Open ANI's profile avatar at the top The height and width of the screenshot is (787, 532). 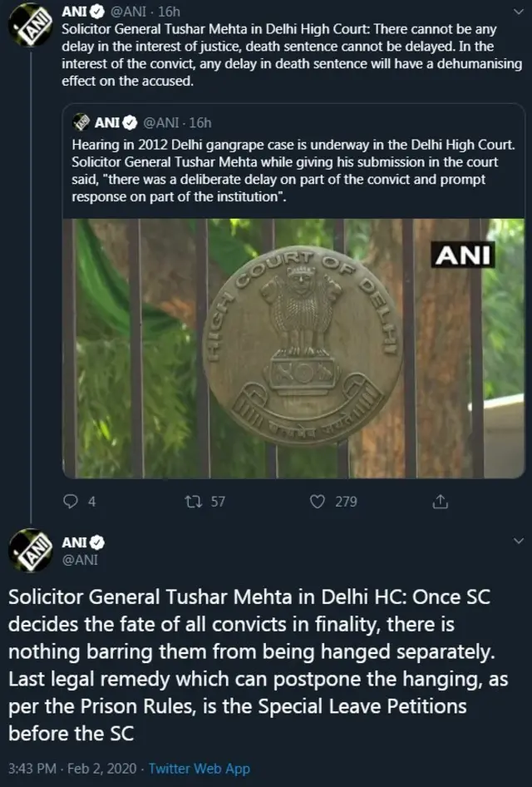[x=32, y=23]
